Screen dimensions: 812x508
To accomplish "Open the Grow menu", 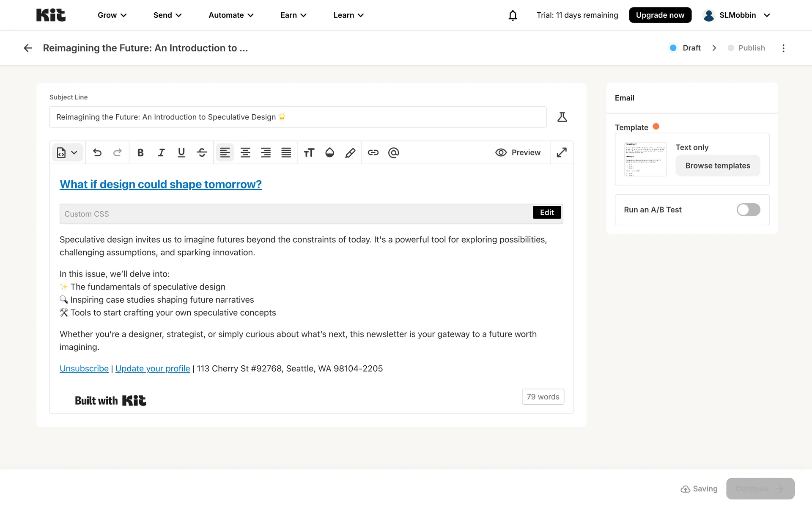I will coord(112,15).
